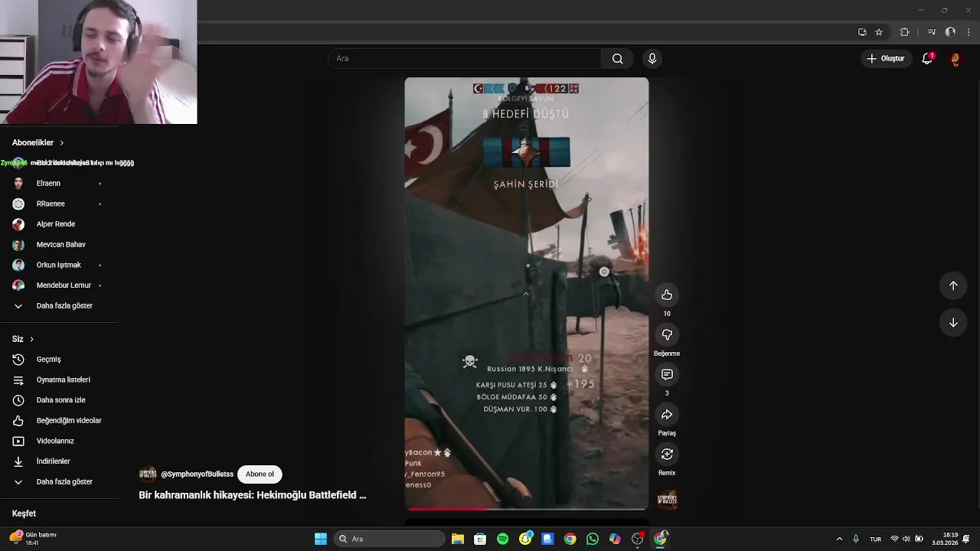Open Spotify from the taskbar
The height and width of the screenshot is (551, 980).
click(502, 539)
